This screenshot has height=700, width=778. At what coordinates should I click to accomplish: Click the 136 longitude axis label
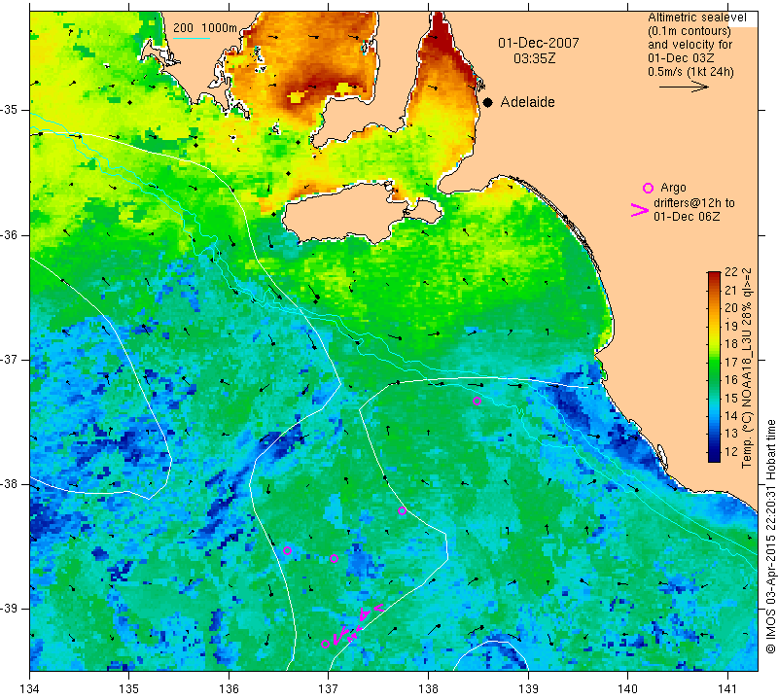pos(229,689)
